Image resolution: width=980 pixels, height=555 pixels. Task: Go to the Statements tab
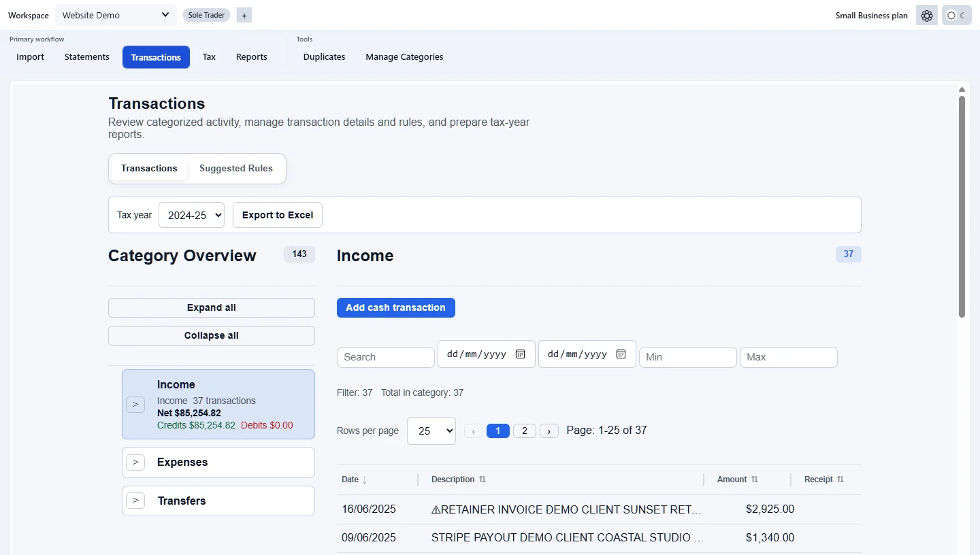click(x=87, y=57)
